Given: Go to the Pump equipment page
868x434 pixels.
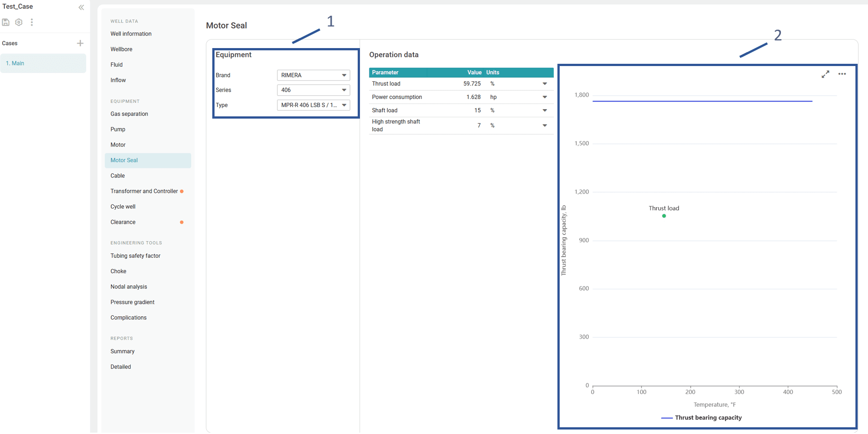Looking at the screenshot, I should [118, 129].
